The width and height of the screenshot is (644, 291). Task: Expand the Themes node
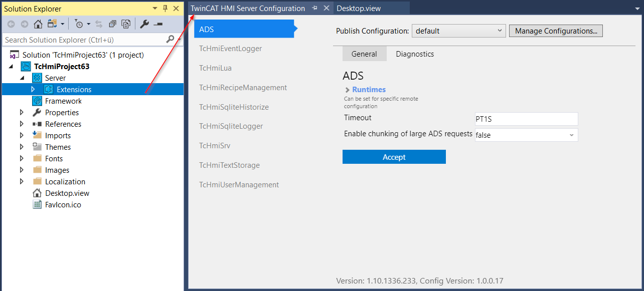coord(22,147)
